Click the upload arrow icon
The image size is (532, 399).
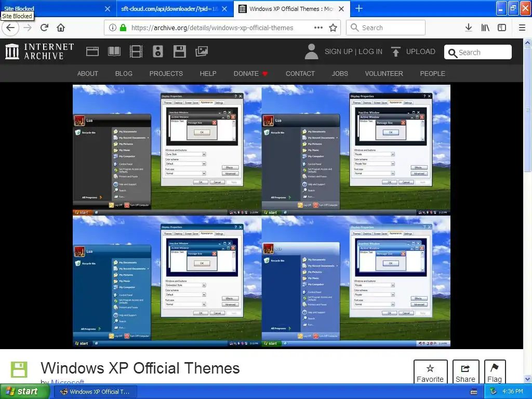coord(395,51)
